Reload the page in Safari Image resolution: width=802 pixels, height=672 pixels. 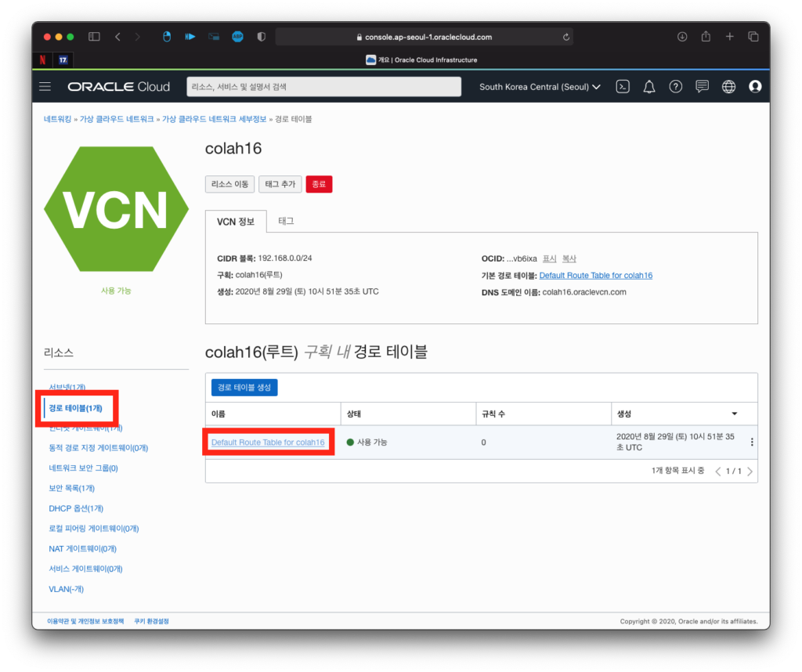(x=565, y=37)
